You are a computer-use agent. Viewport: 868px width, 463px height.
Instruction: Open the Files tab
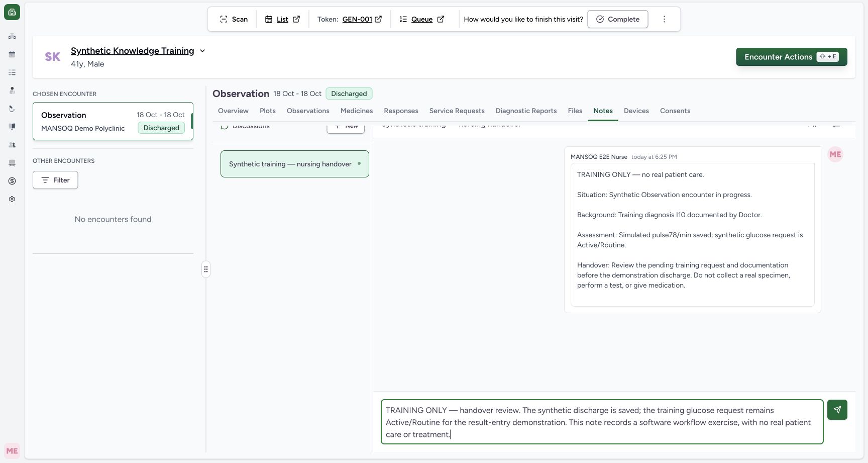(x=575, y=111)
